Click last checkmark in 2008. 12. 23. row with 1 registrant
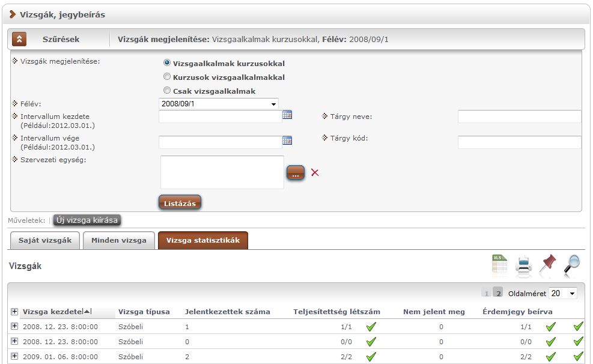593x364 pixels. click(578, 327)
